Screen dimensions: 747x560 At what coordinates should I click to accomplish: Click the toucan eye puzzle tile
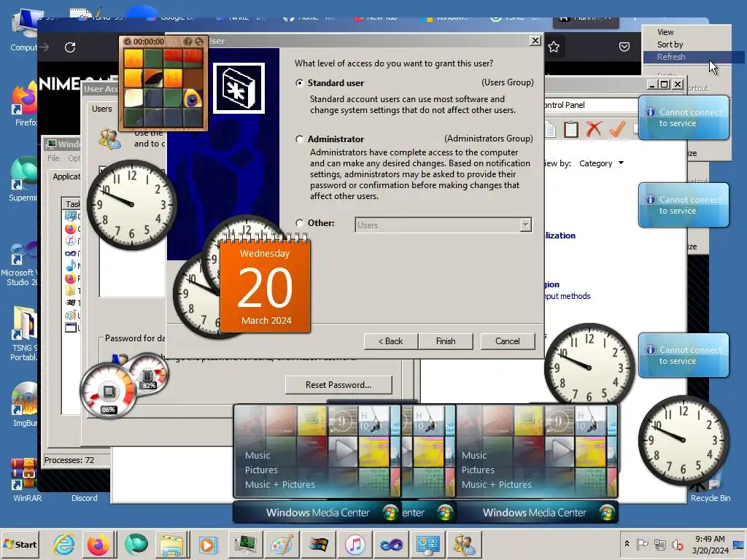193,98
